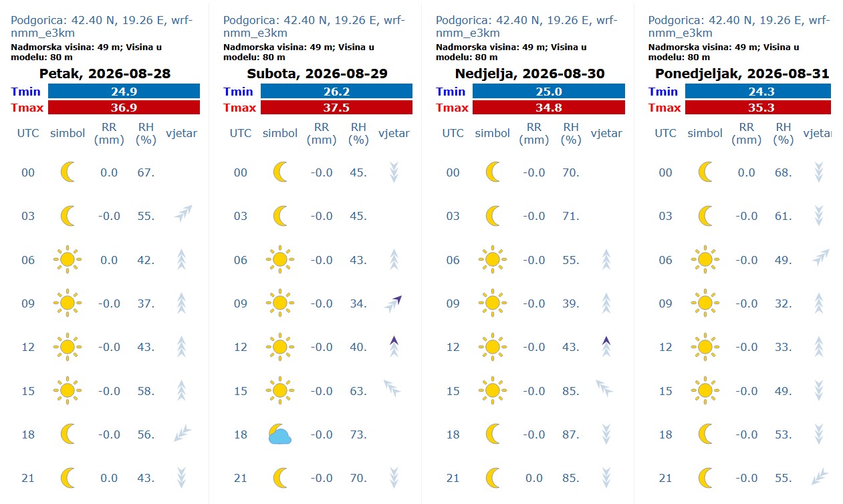Click the moon symbol on Nedjelja at 21 UTC

tap(492, 478)
